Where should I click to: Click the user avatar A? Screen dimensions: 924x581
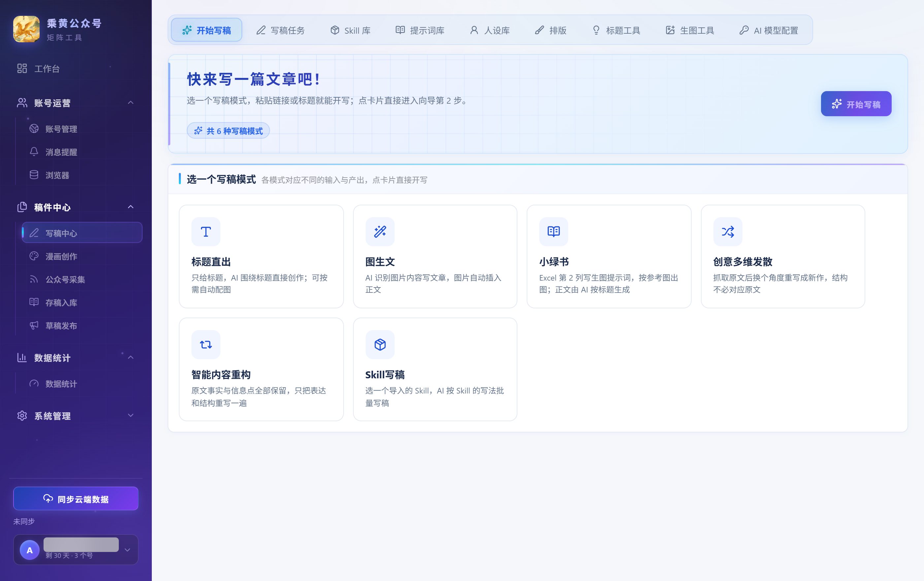point(30,550)
